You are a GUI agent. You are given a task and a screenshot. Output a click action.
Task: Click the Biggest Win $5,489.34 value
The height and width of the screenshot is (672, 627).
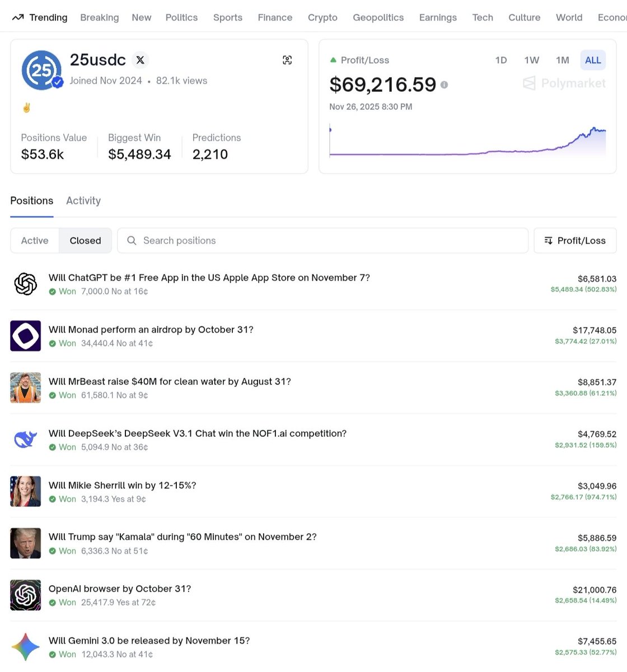139,154
